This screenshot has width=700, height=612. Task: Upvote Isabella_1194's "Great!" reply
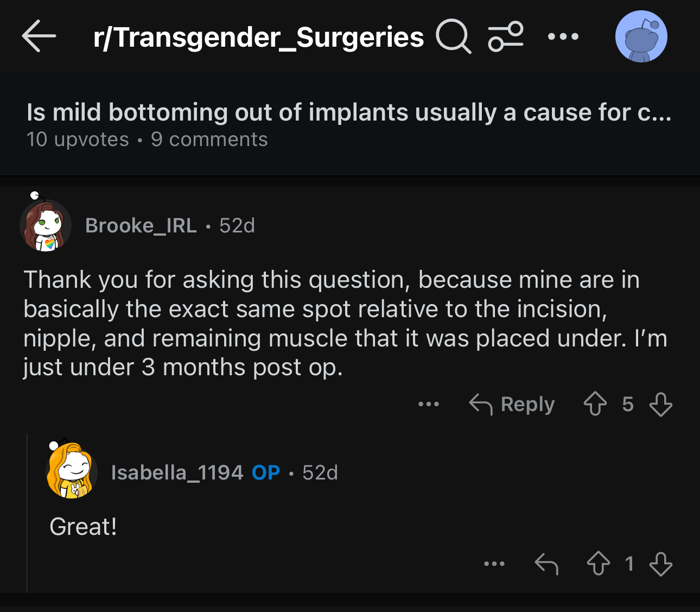[598, 564]
